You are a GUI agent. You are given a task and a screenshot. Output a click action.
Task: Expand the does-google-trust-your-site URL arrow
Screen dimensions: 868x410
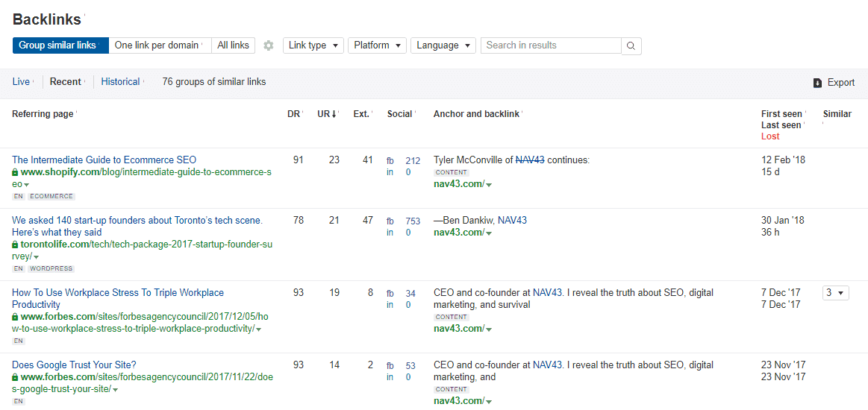pyautogui.click(x=115, y=390)
